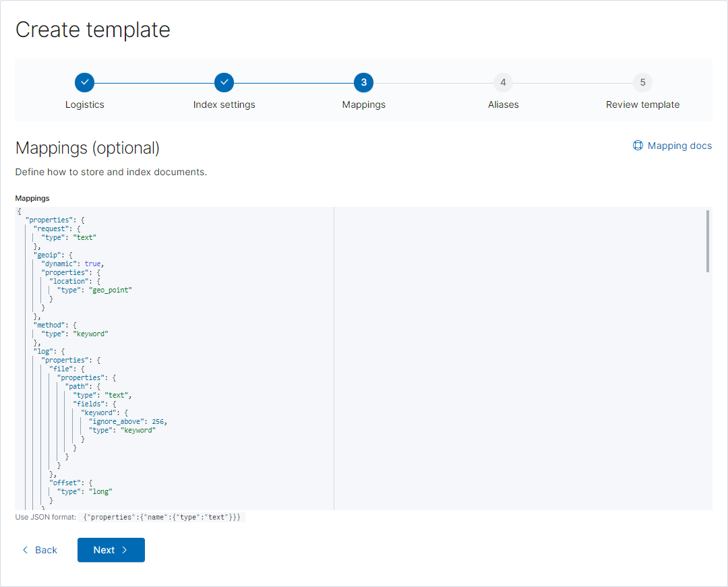Screen dimensions: 728x587
Task: Go to Next step button
Action: 111,550
